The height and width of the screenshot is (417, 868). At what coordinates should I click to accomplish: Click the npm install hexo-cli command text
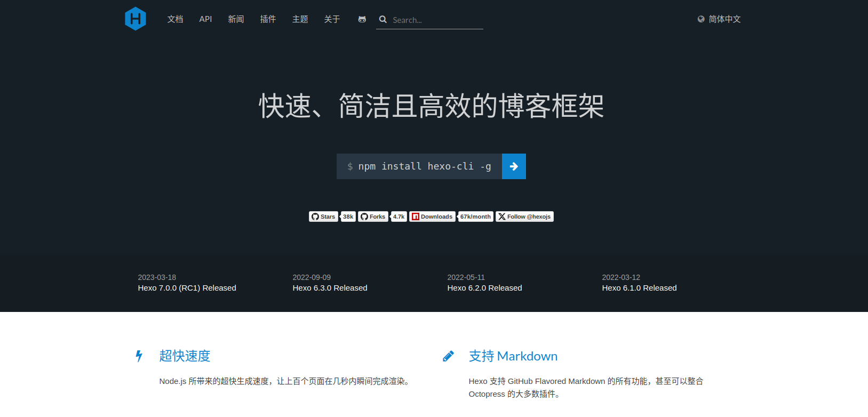[x=425, y=166]
